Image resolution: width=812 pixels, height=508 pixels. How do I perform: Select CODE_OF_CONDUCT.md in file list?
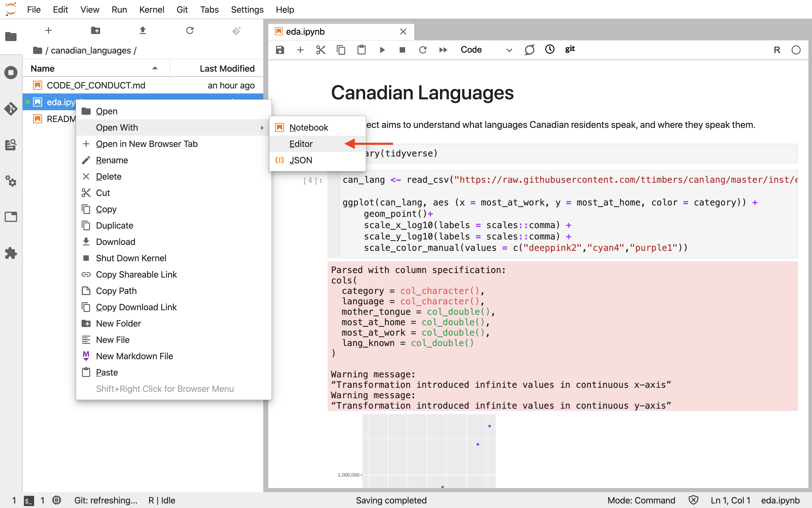point(143,85)
